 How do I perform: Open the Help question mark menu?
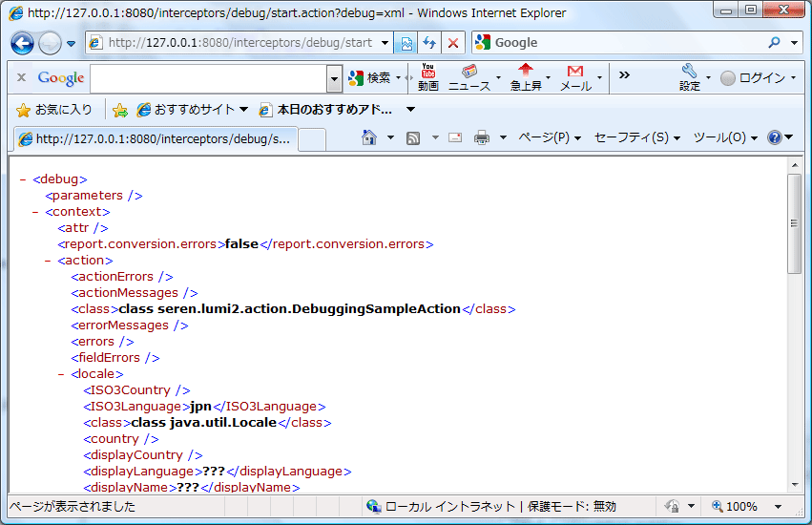point(781,137)
